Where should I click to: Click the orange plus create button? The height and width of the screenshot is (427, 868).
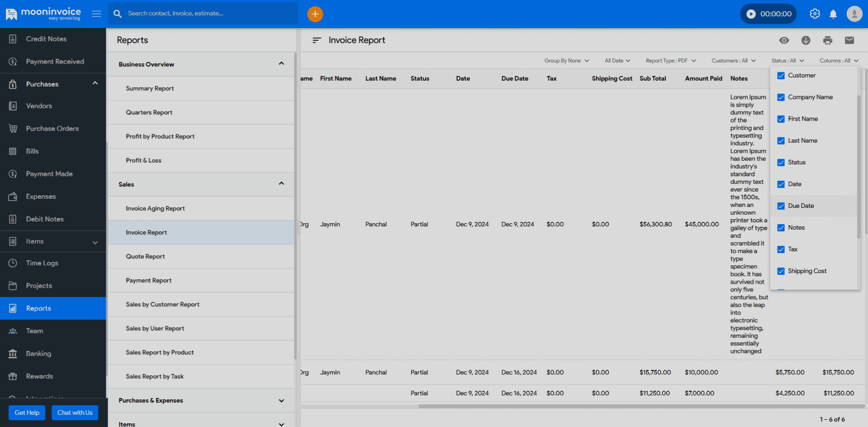(315, 14)
